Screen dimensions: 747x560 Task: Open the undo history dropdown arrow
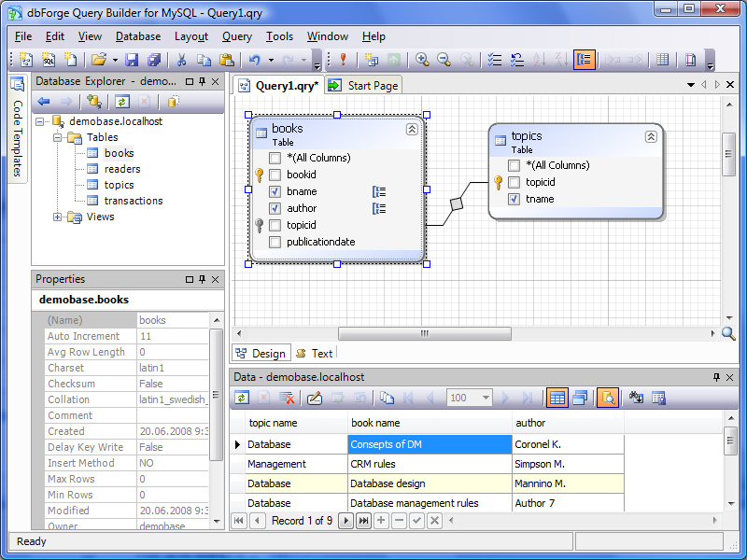point(271,60)
